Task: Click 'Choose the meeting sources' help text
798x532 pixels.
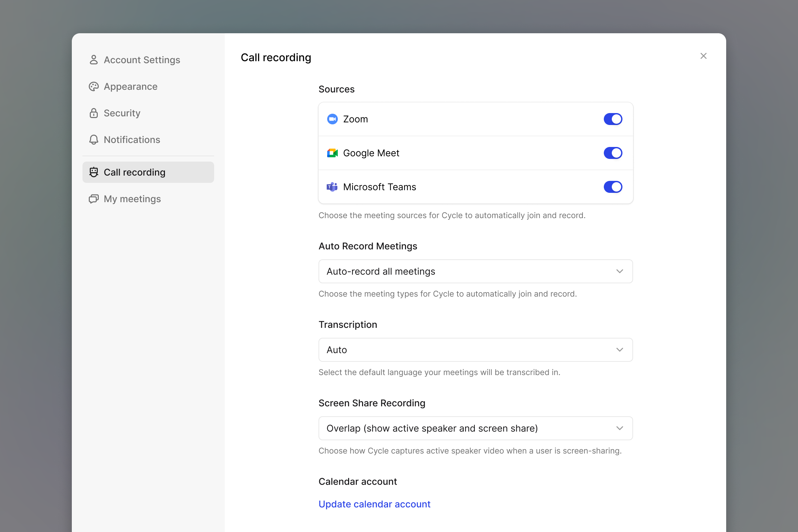Action: [x=452, y=215]
